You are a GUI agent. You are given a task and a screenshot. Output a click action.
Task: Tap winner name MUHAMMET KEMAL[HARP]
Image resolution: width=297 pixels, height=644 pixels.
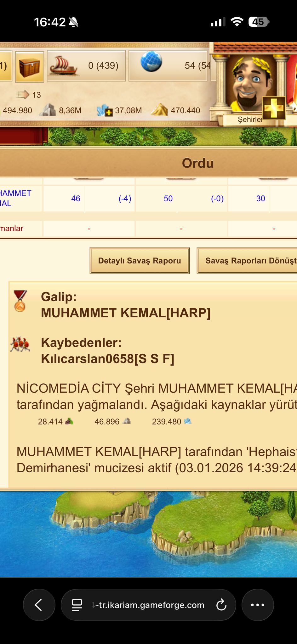coord(126,313)
